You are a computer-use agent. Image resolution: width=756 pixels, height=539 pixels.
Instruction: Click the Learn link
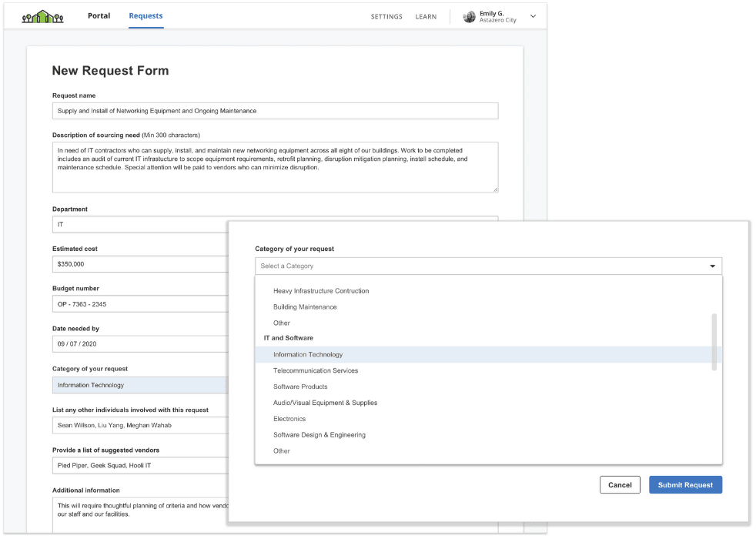point(426,17)
